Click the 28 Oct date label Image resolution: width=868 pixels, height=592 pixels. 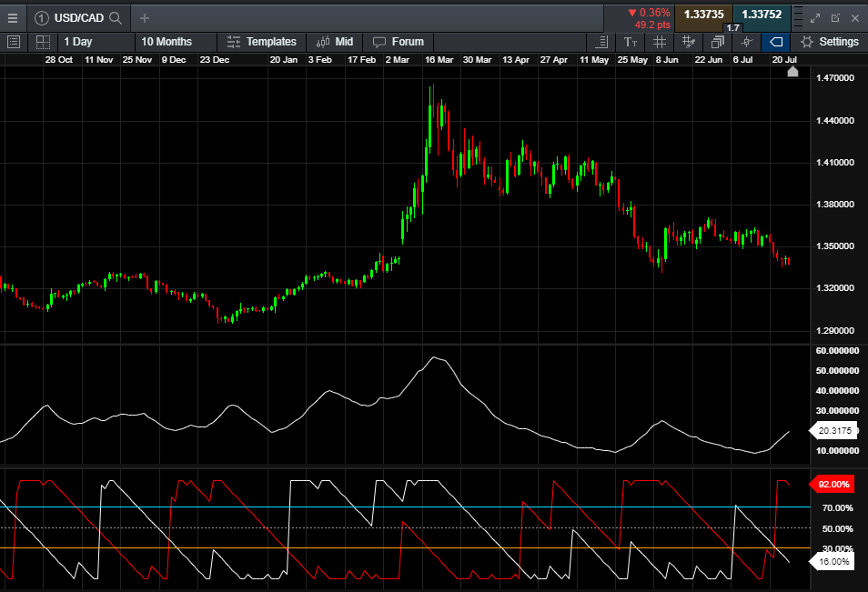point(58,60)
